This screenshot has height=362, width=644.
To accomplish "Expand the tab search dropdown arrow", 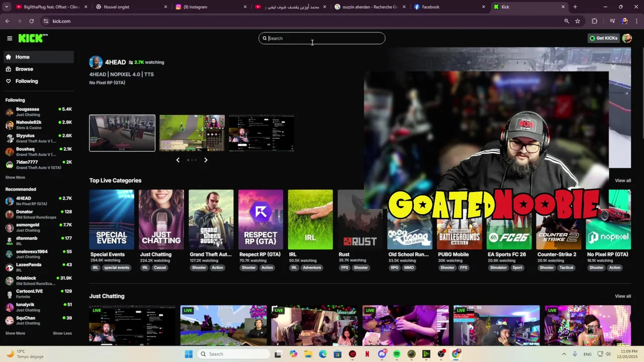I will (x=6, y=7).
